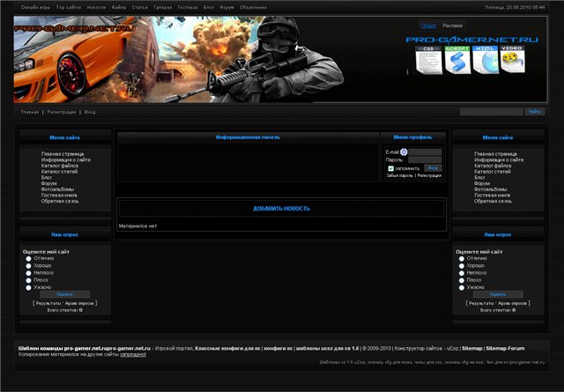Select 'Отлично' in the right sidebar poll
The image size is (564, 392).
462,259
